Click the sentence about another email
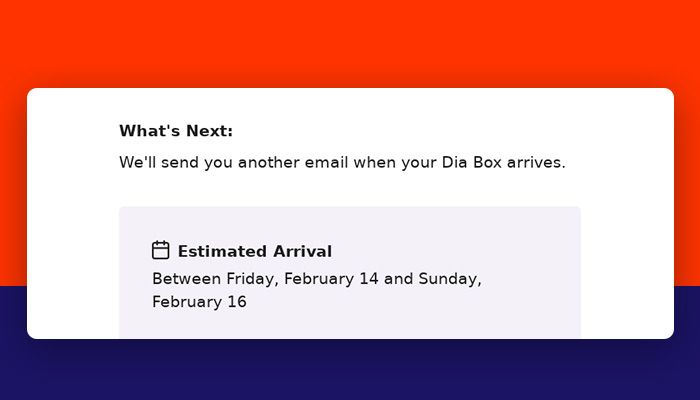 click(x=342, y=162)
